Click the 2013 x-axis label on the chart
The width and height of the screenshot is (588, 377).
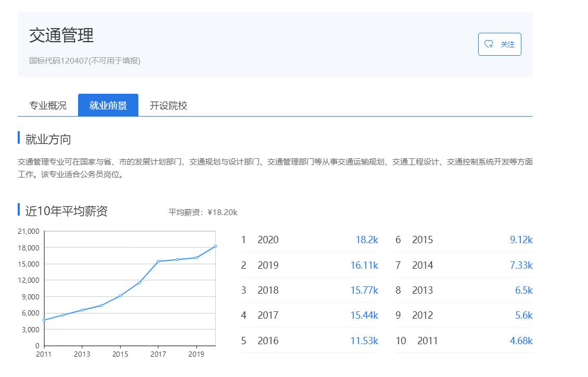[x=82, y=354]
